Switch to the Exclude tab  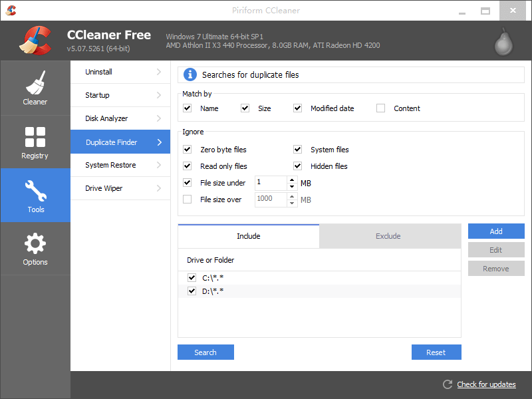[x=388, y=236]
